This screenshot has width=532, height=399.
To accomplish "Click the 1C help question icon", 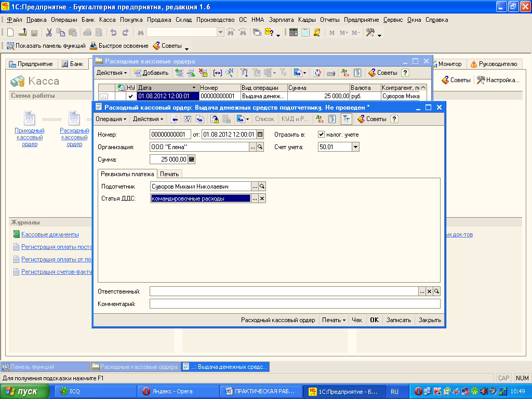I will click(x=270, y=33).
